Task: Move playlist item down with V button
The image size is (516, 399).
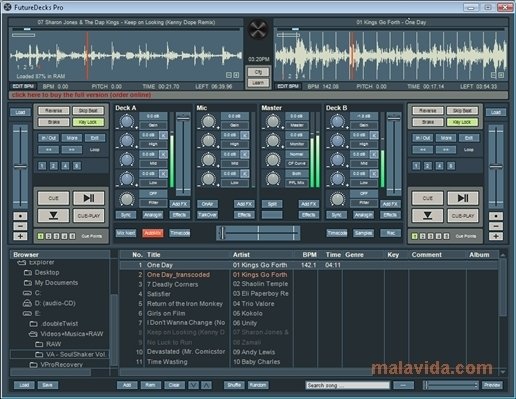Action: (193, 385)
